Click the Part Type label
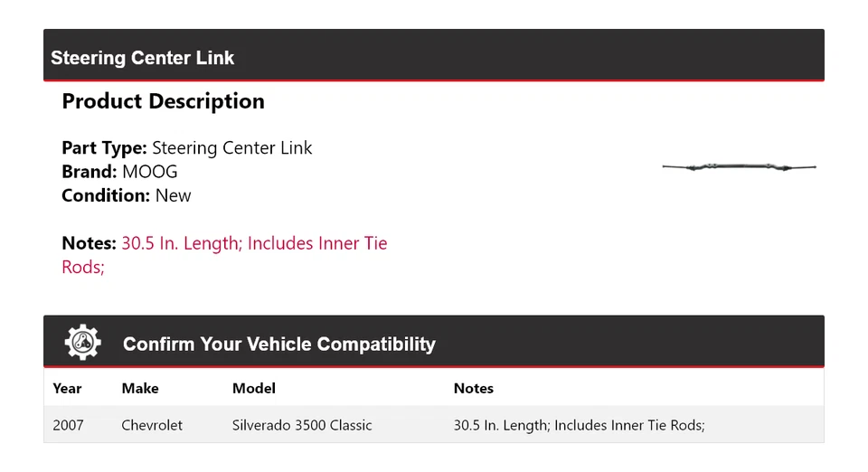Screen dimensions: 868x472 (104, 148)
